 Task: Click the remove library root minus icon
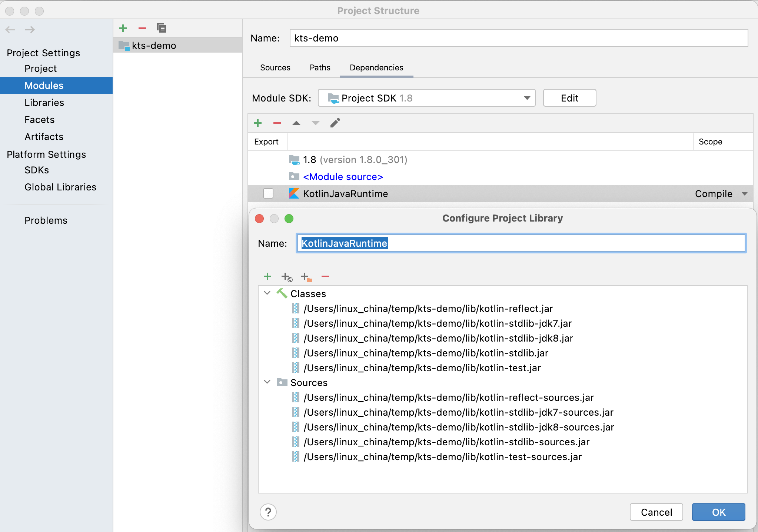pos(325,277)
